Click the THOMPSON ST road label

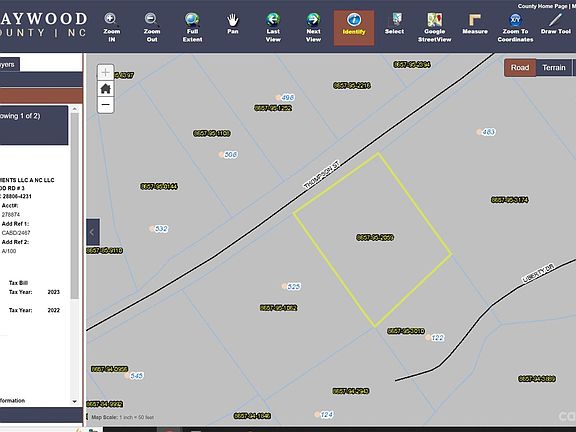pyautogui.click(x=321, y=174)
